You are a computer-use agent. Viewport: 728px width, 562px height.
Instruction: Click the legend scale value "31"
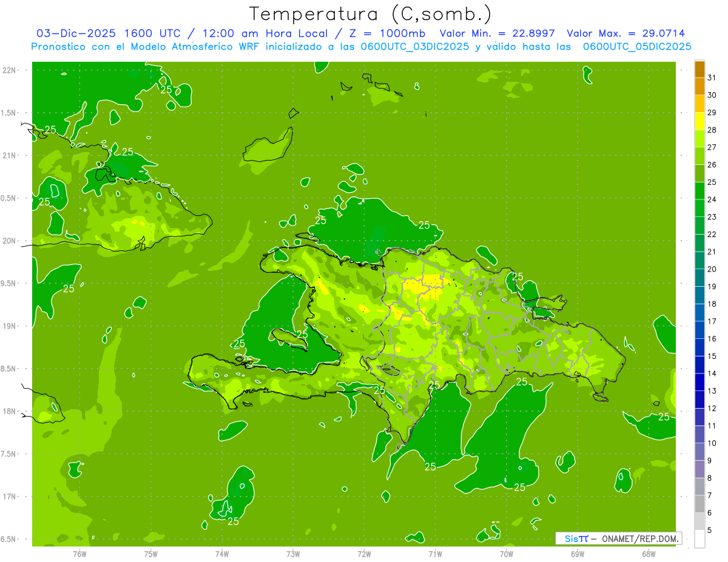[x=712, y=78]
